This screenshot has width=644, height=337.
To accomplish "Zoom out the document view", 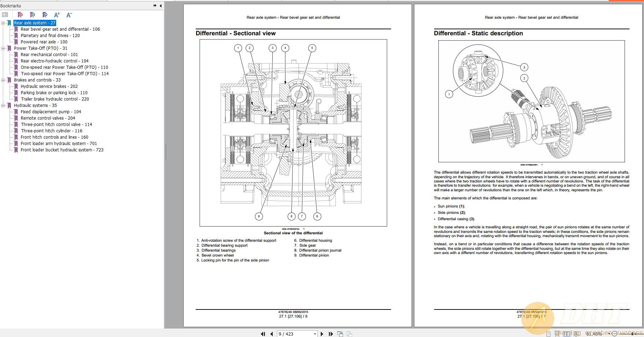I will tap(615, 333).
